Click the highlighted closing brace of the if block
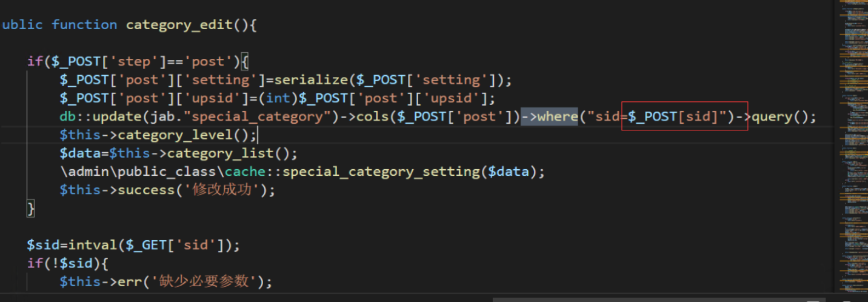Image resolution: width=868 pixels, height=302 pixels. click(x=31, y=208)
